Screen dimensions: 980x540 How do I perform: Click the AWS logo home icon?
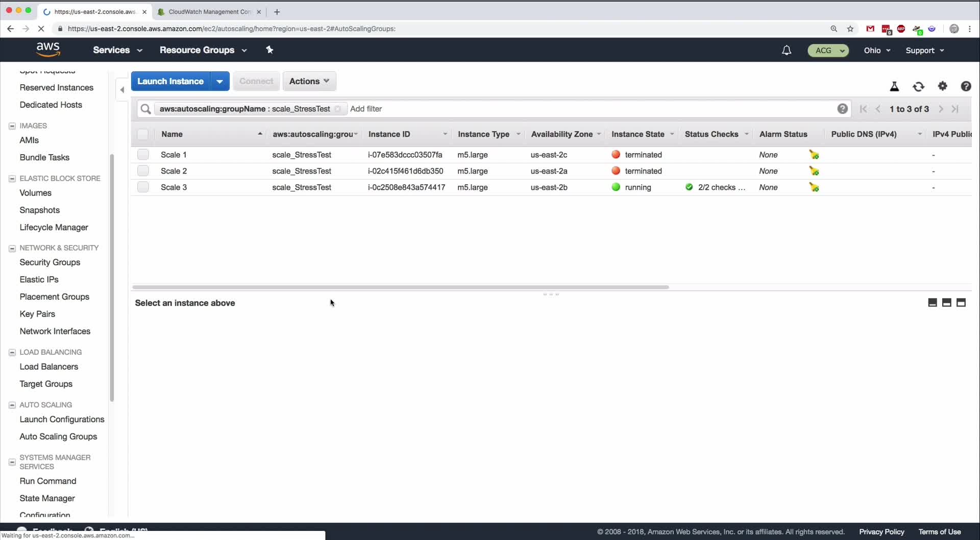[x=48, y=50]
